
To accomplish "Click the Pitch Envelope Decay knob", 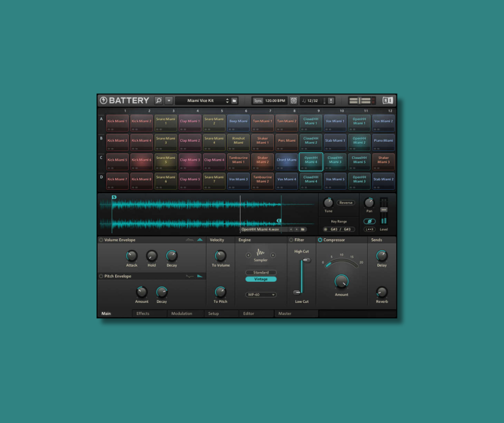I will click(x=162, y=292).
